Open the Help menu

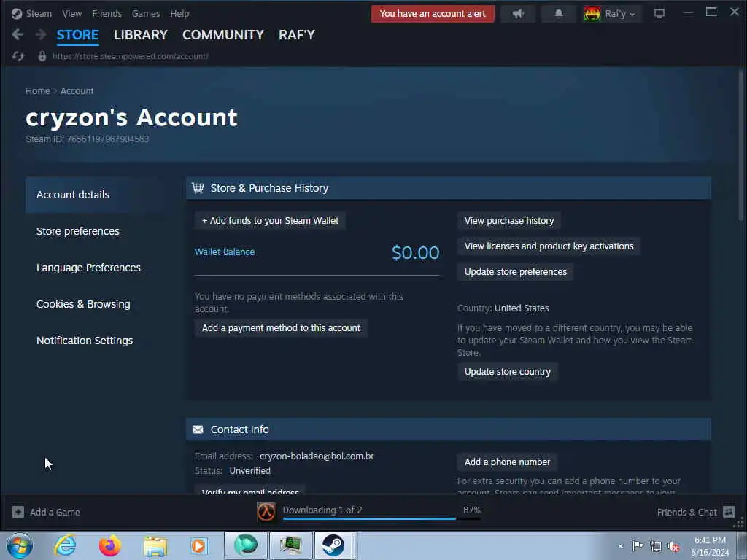179,13
